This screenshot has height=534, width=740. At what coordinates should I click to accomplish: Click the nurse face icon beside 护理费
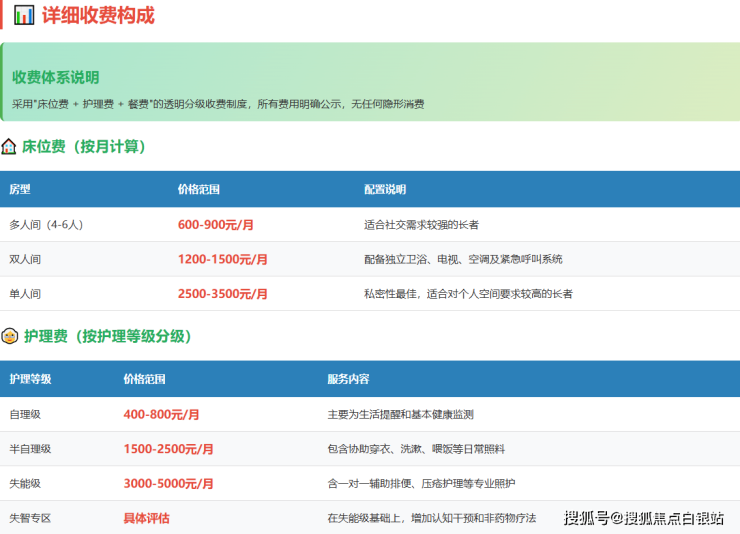point(9,336)
